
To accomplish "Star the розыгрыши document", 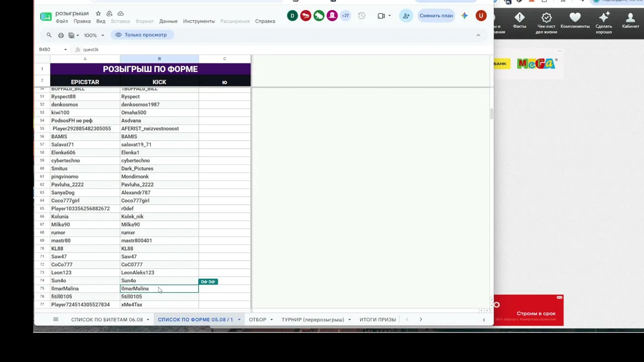I will tap(98, 14).
